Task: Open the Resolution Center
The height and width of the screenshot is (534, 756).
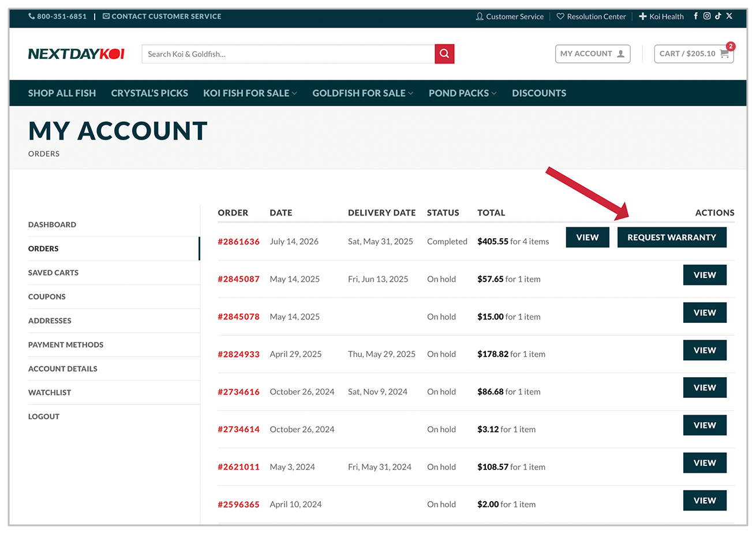Action: tap(591, 16)
